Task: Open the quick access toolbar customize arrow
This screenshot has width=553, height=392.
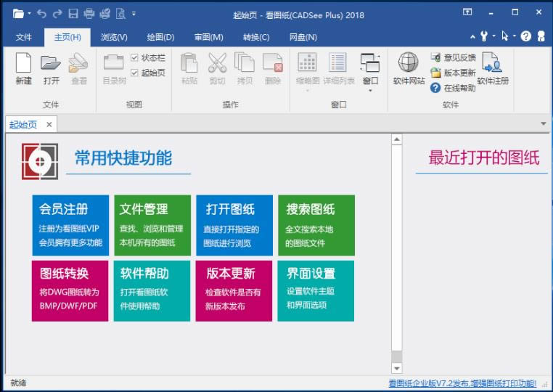Action: 134,14
